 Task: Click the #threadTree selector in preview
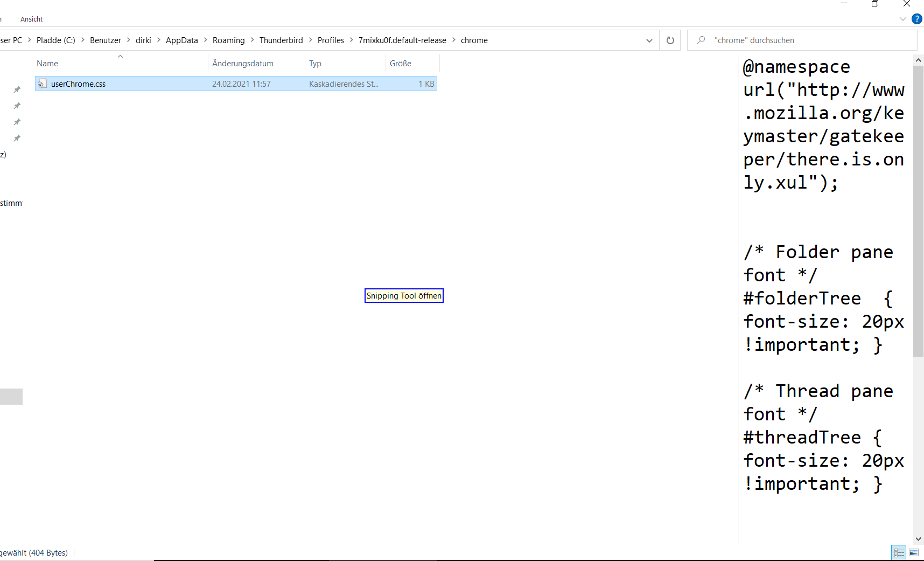pos(802,438)
